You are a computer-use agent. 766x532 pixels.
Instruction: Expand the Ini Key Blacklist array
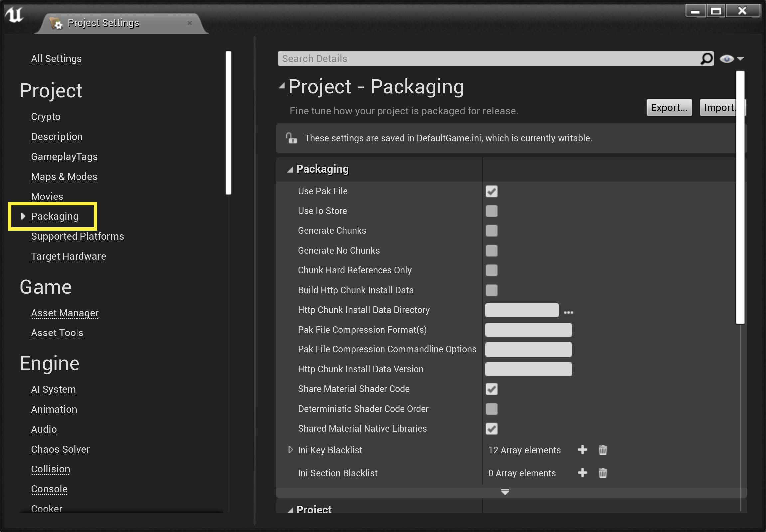(290, 450)
